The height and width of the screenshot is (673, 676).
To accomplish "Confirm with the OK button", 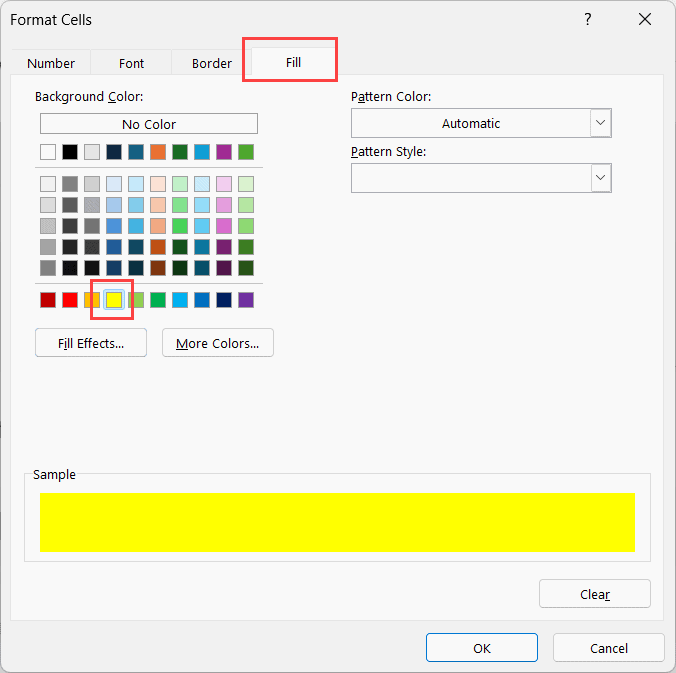I will [482, 648].
